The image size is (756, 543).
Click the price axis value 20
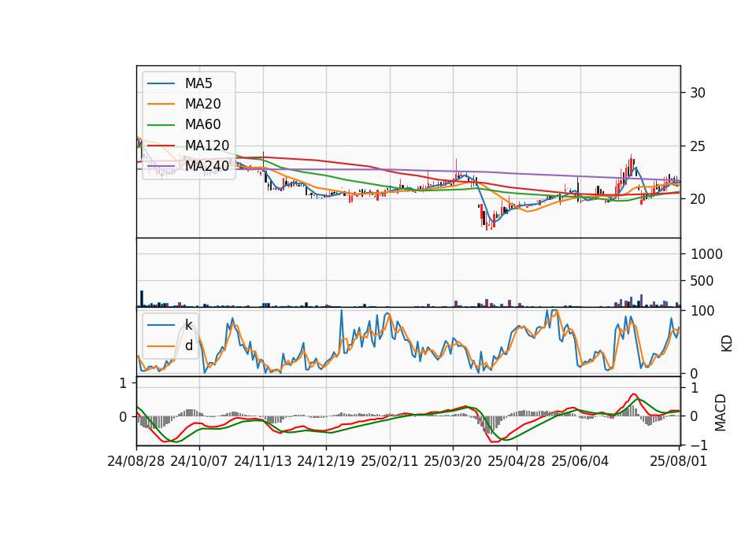pyautogui.click(x=698, y=199)
